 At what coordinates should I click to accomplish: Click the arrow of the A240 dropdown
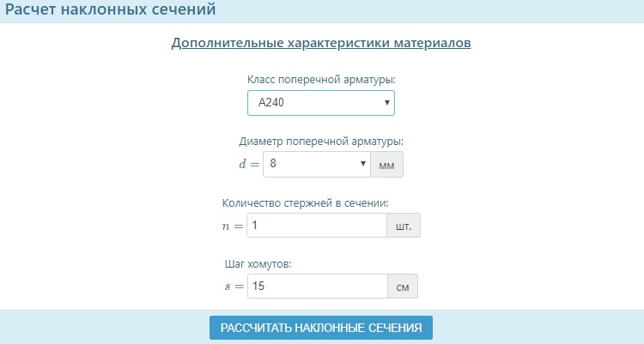coord(387,103)
